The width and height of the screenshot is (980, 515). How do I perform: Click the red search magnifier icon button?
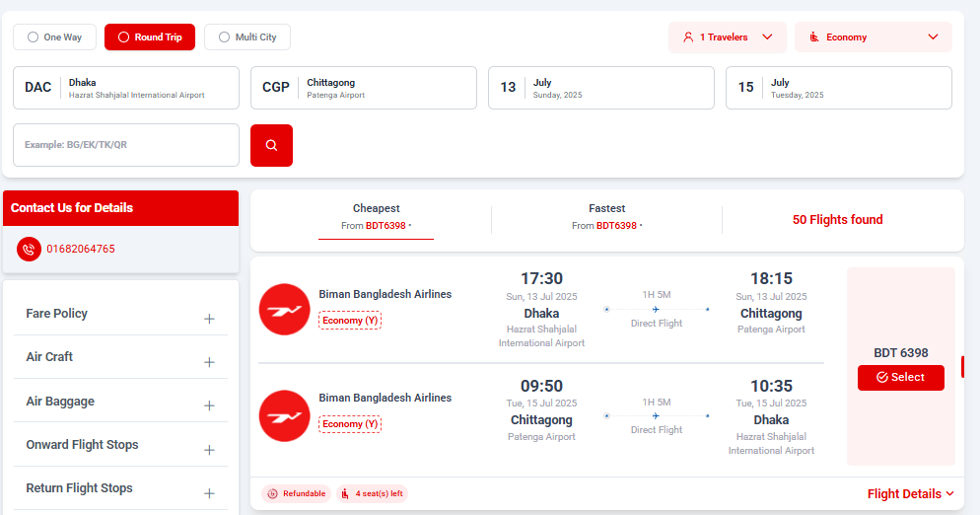coord(271,145)
